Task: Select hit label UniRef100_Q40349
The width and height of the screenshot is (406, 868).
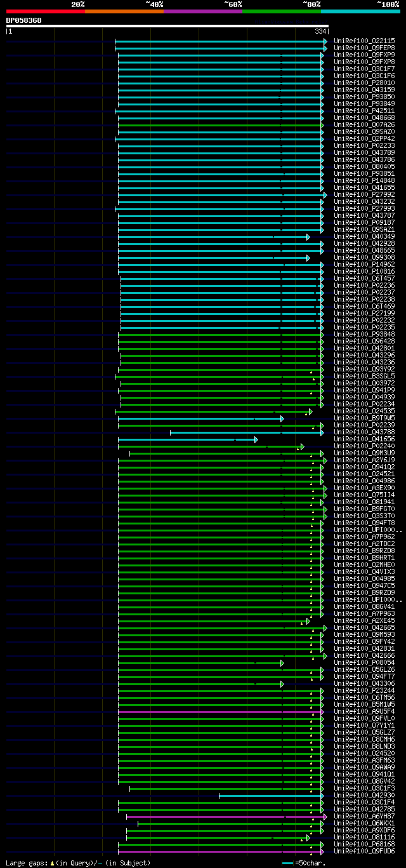Action: [x=364, y=236]
